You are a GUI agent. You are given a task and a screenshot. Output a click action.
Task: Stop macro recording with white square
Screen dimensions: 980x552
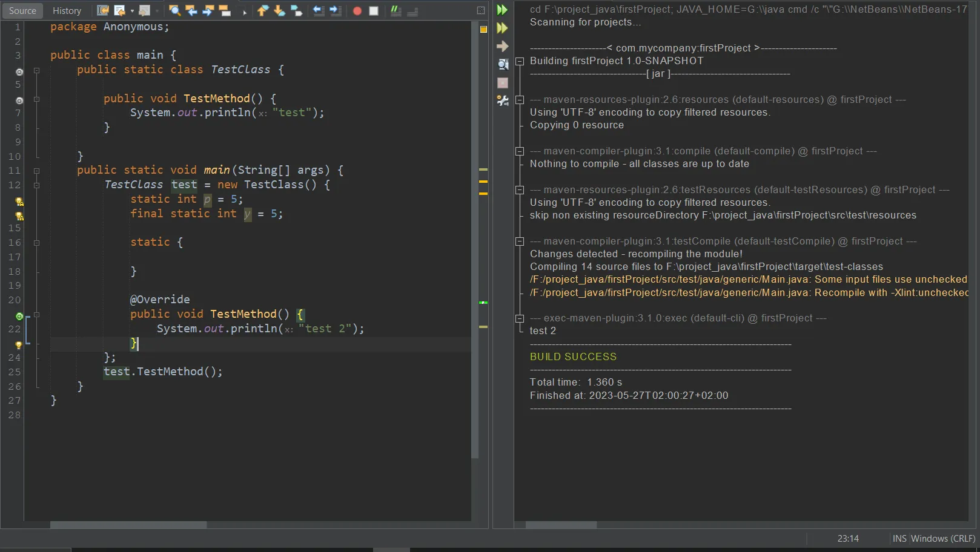[x=374, y=11]
